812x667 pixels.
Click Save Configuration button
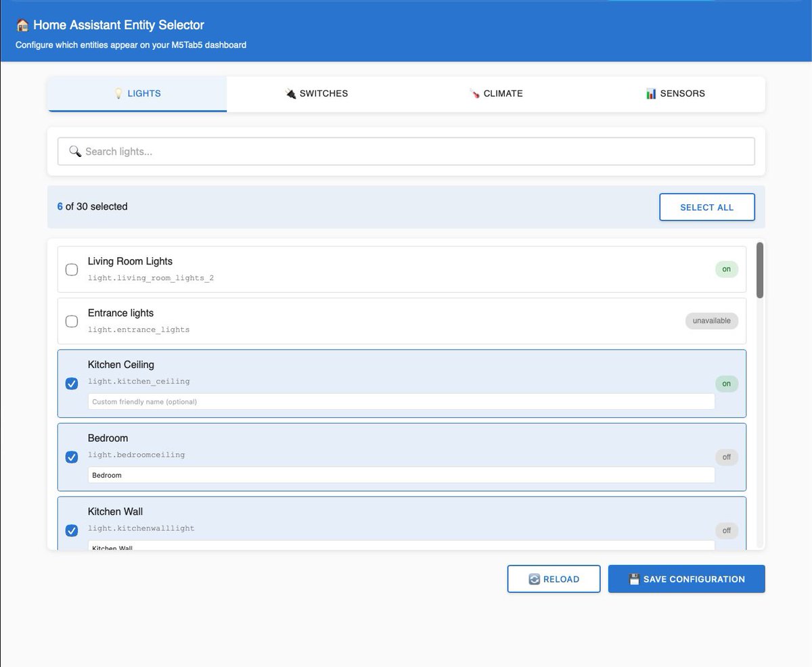tap(687, 579)
